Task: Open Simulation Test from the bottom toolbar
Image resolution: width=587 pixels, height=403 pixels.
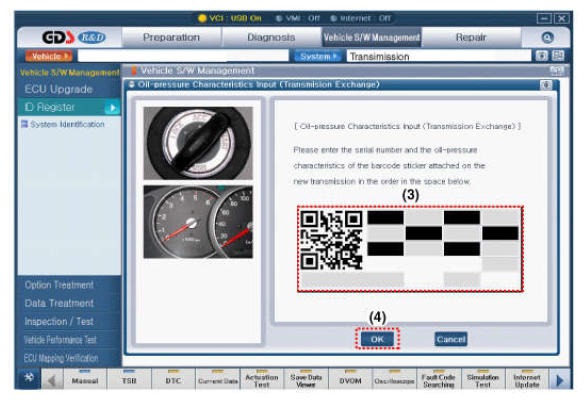Action: pos(483,380)
